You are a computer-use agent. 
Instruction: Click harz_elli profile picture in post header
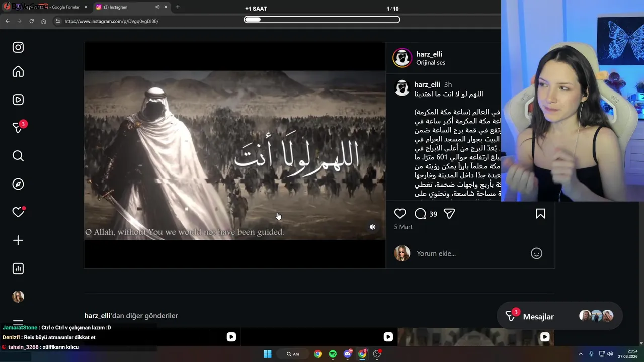402,58
